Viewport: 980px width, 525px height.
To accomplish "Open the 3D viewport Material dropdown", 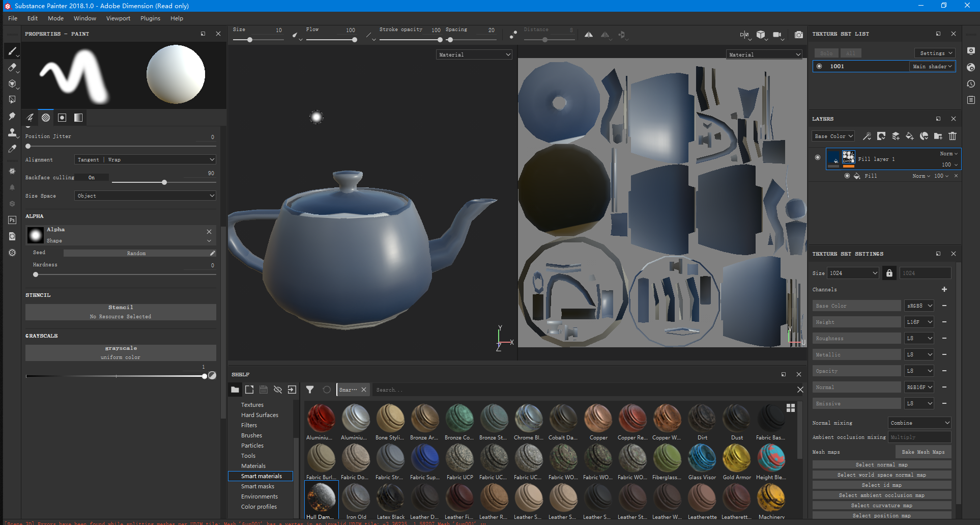I will click(x=474, y=54).
